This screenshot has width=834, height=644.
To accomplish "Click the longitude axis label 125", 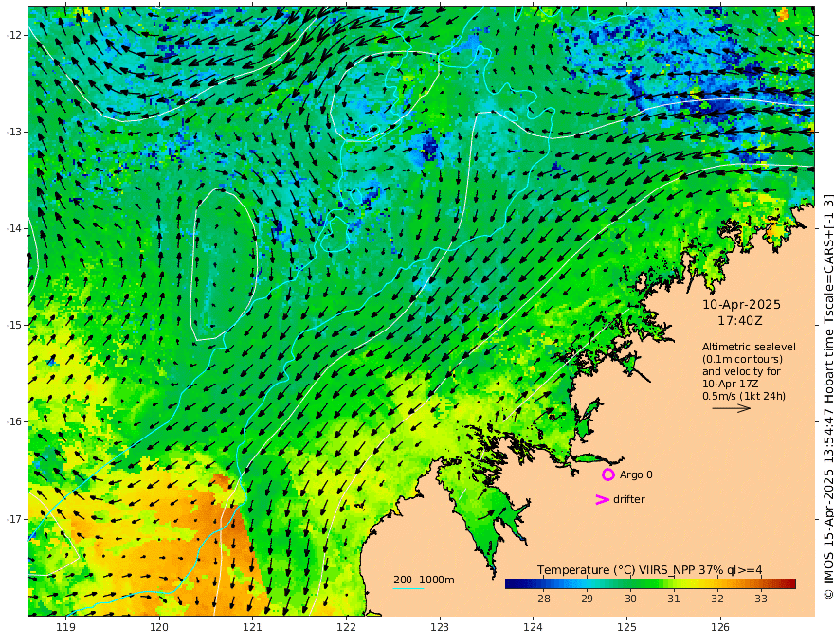I will (627, 627).
